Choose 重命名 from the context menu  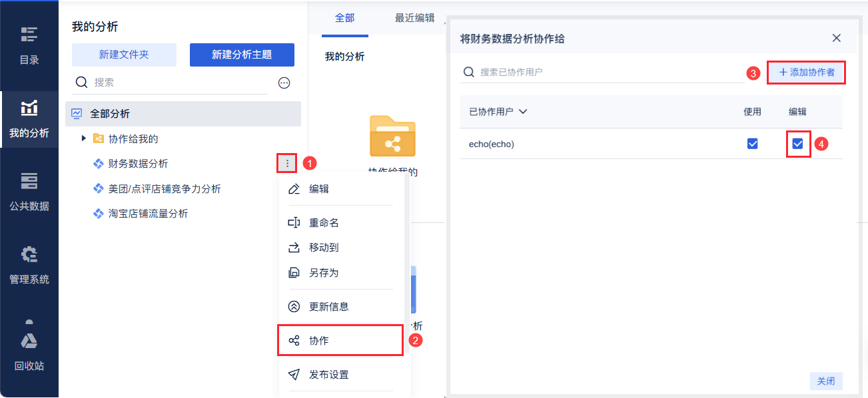324,223
